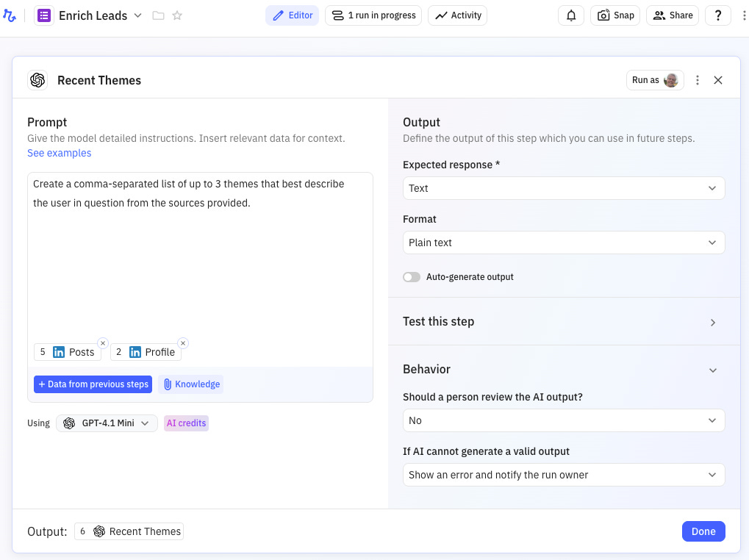Select the GPT-4.1 Mini model dropdown
This screenshot has width=749, height=560.
tap(107, 423)
